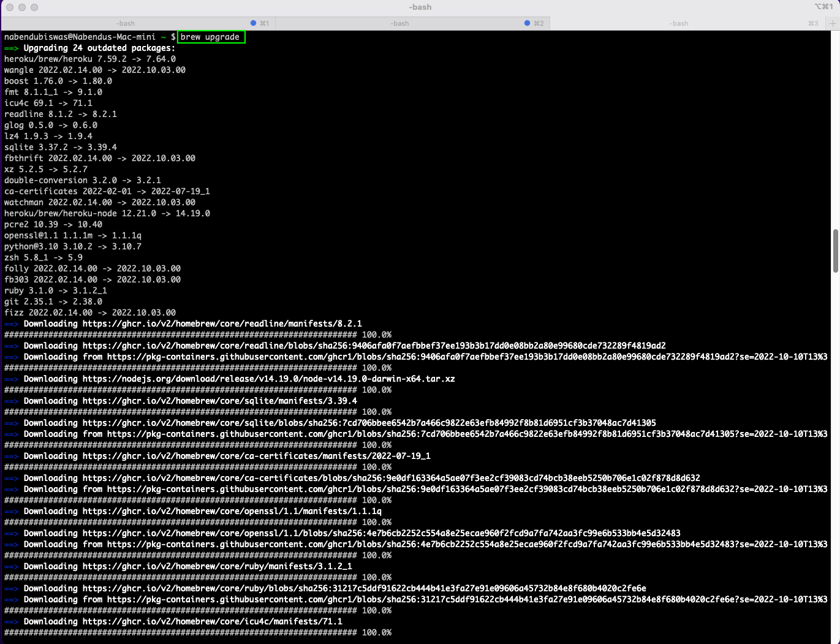Click the Upgrading 24 outdated packages line

[x=99, y=48]
